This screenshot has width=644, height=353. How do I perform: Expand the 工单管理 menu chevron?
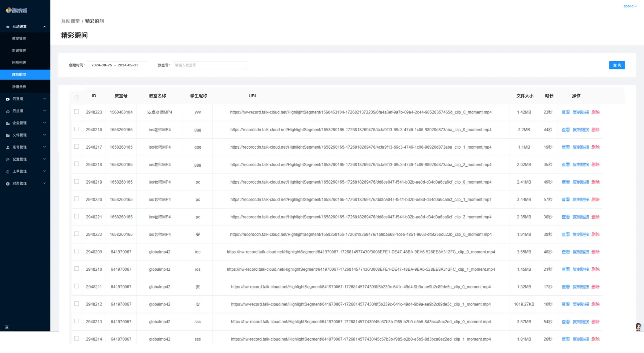click(x=45, y=171)
